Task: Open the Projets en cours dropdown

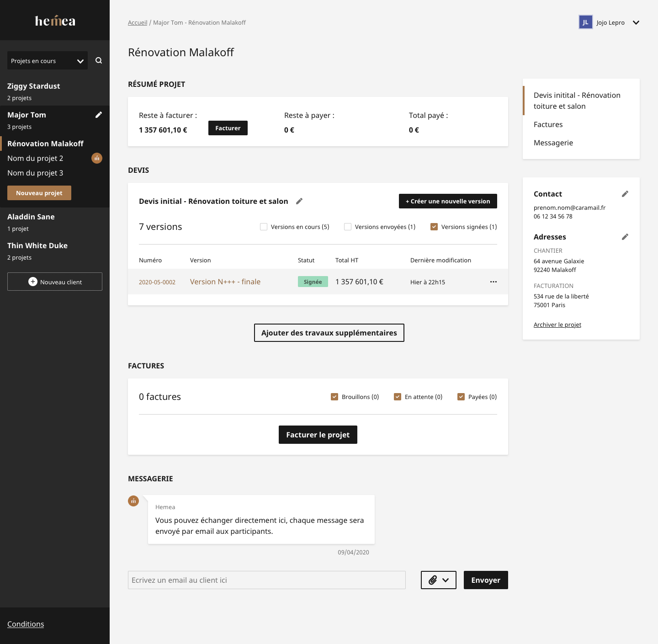Action: pos(48,61)
